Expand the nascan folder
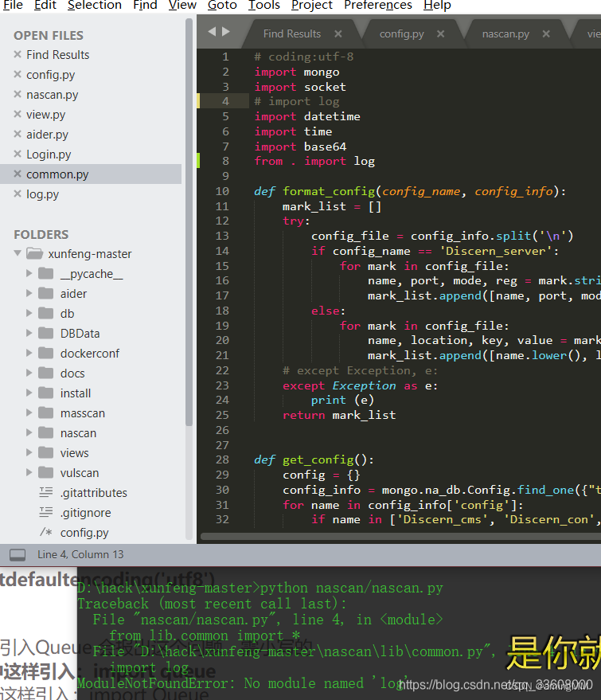The image size is (601, 700). (x=29, y=432)
